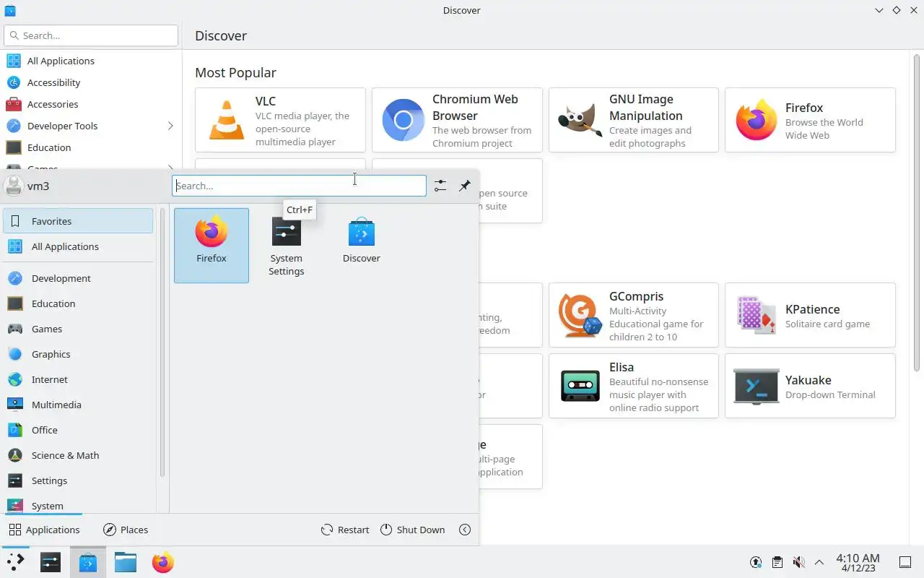Open System Settings from the taskbar
Viewport: 924px width, 578px height.
point(51,562)
